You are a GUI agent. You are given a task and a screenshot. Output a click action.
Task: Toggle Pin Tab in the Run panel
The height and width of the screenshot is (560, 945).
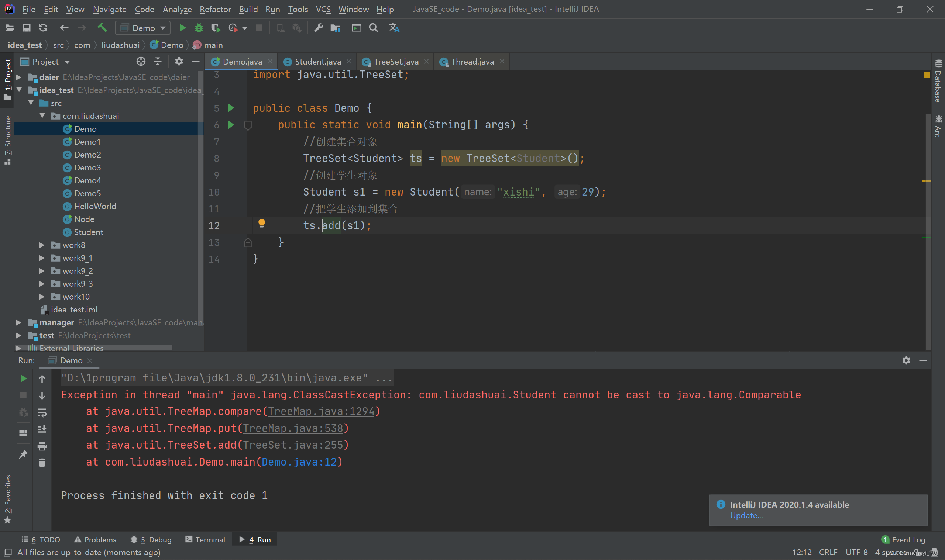(x=23, y=454)
